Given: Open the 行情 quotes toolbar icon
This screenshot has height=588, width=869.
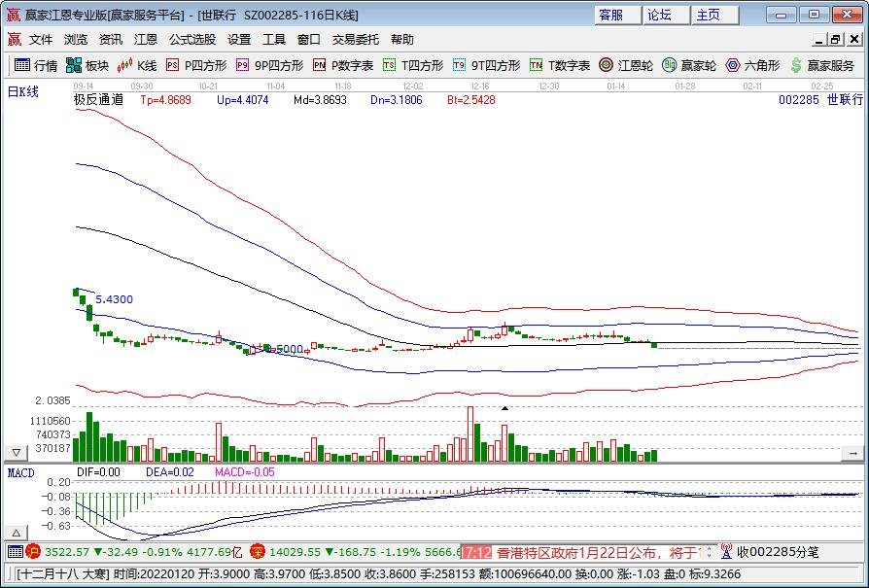Looking at the screenshot, I should pos(35,65).
